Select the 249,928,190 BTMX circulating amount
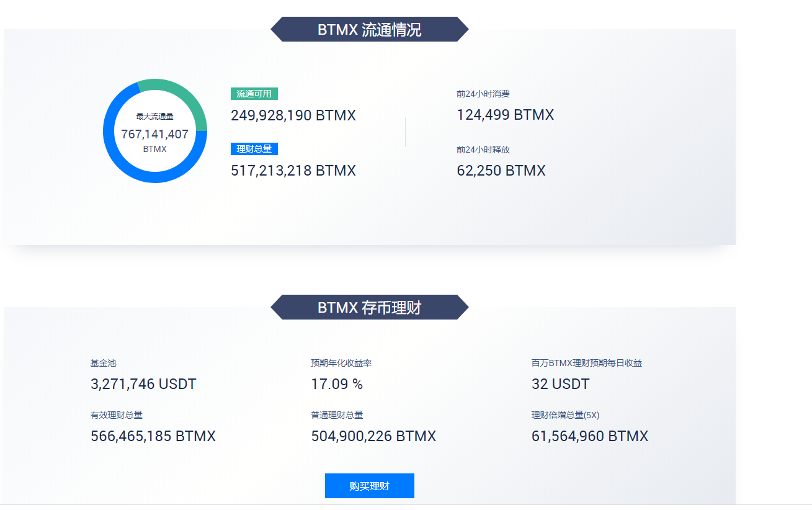The height and width of the screenshot is (510, 812). pos(293,115)
